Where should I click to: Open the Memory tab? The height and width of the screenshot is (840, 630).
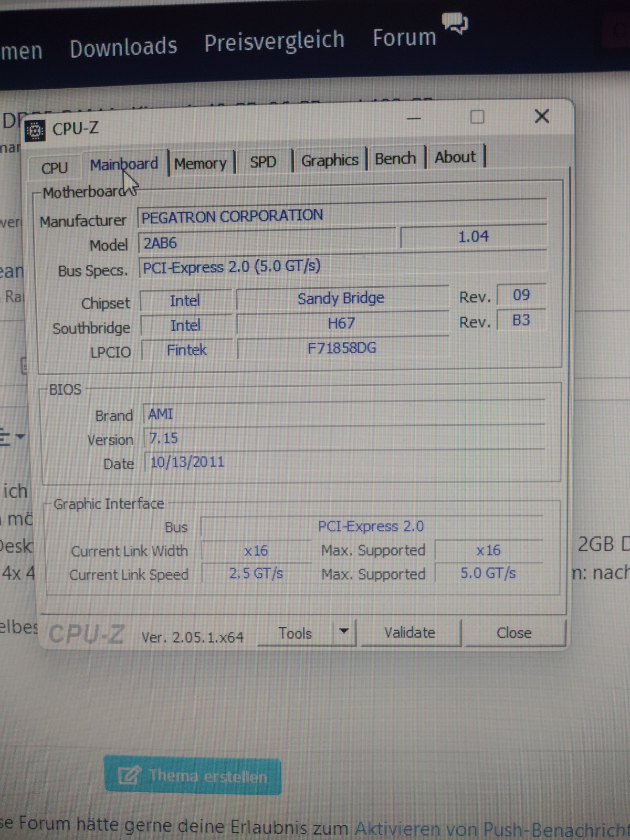(201, 163)
